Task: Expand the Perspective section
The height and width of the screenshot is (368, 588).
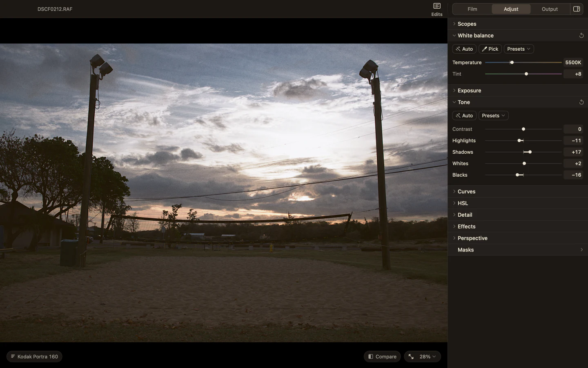Action: pyautogui.click(x=518, y=238)
